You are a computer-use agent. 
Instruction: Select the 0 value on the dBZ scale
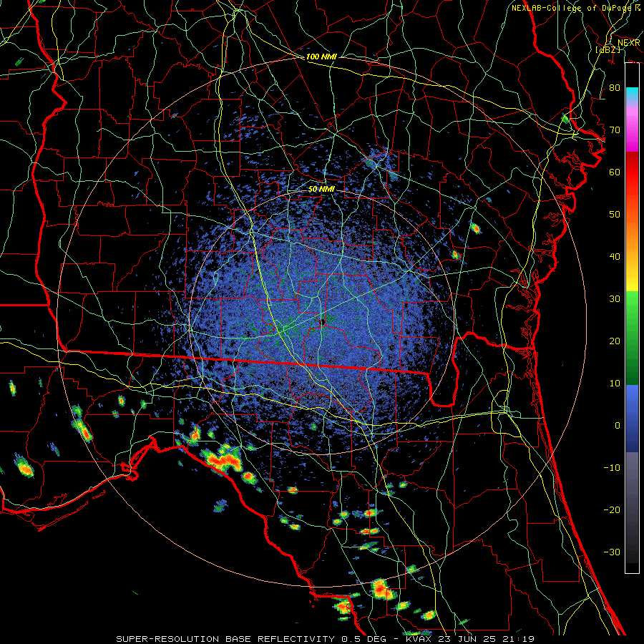(618, 426)
